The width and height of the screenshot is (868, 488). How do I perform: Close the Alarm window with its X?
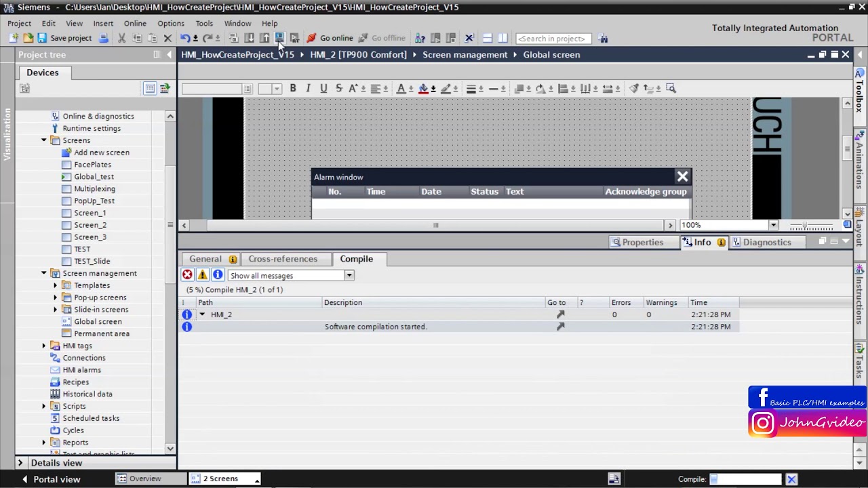(x=682, y=177)
